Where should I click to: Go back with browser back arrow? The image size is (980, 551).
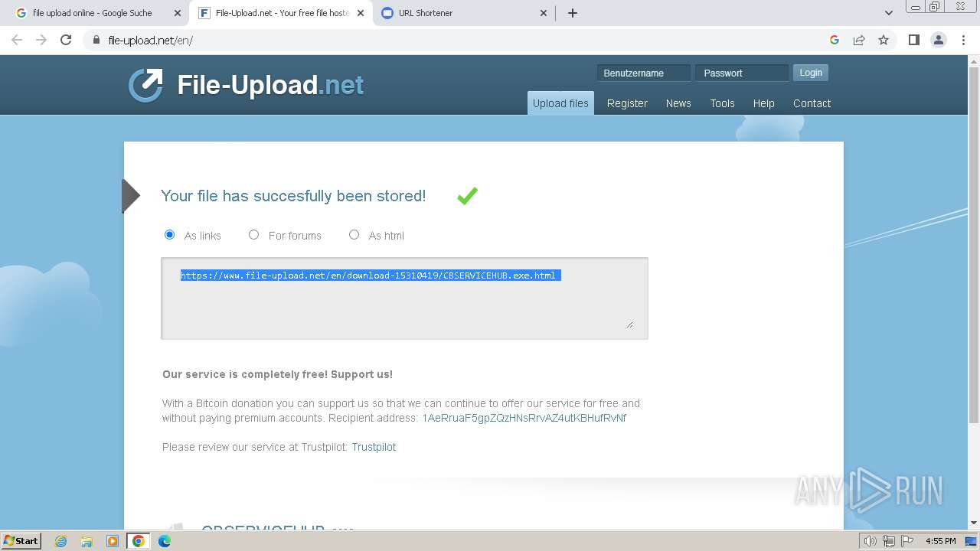click(x=17, y=40)
